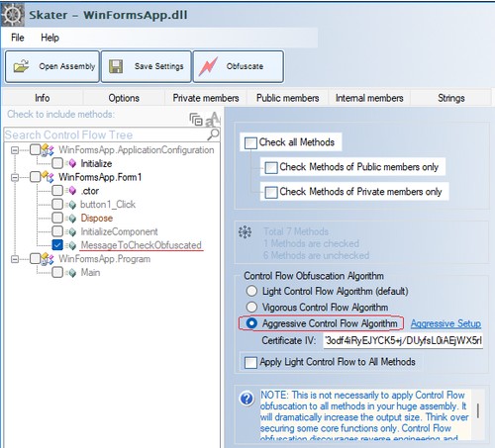Click the ApplicationConfiguration class icon
Screen dimensions: 495x448
tap(48, 150)
